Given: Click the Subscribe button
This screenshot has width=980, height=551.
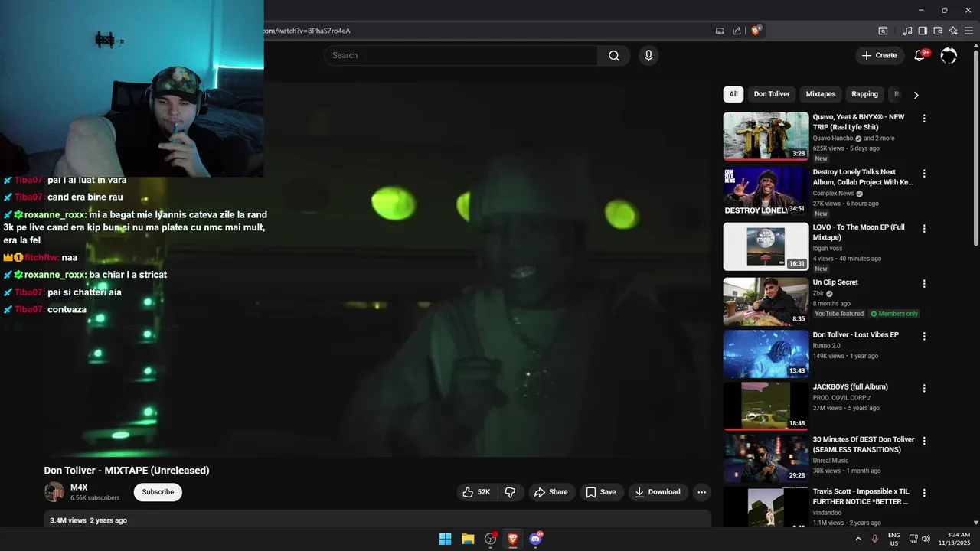Looking at the screenshot, I should click(158, 492).
